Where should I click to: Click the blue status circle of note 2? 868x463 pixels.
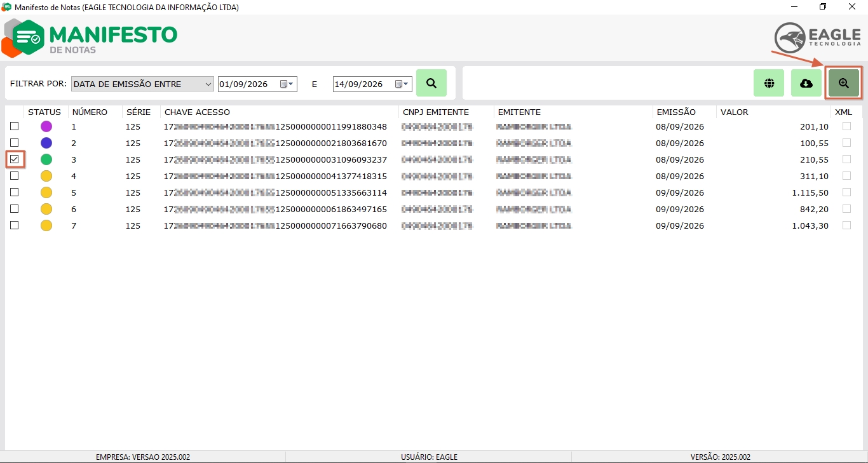pos(46,143)
